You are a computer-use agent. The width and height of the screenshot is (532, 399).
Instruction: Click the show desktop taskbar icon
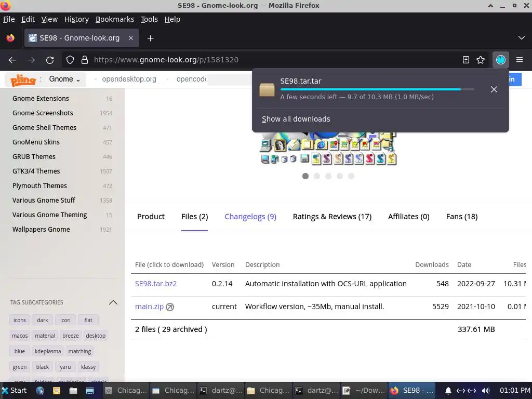(89, 391)
